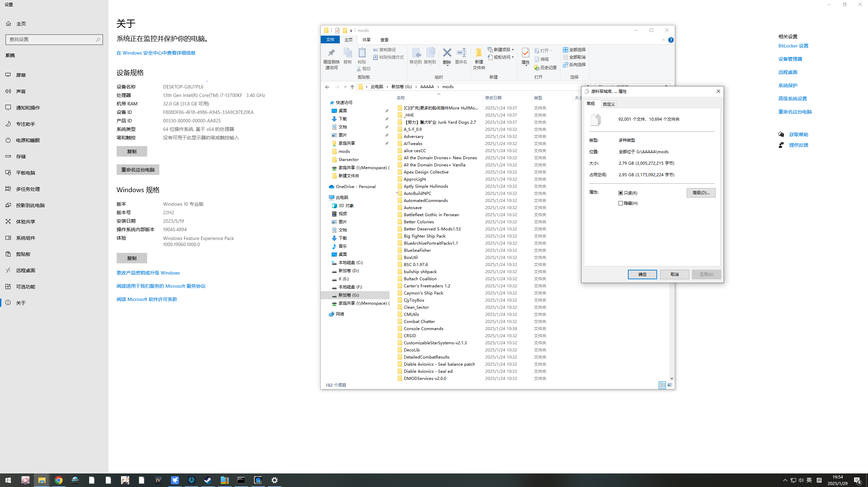Collapse the ribbon with chevron

(x=664, y=40)
